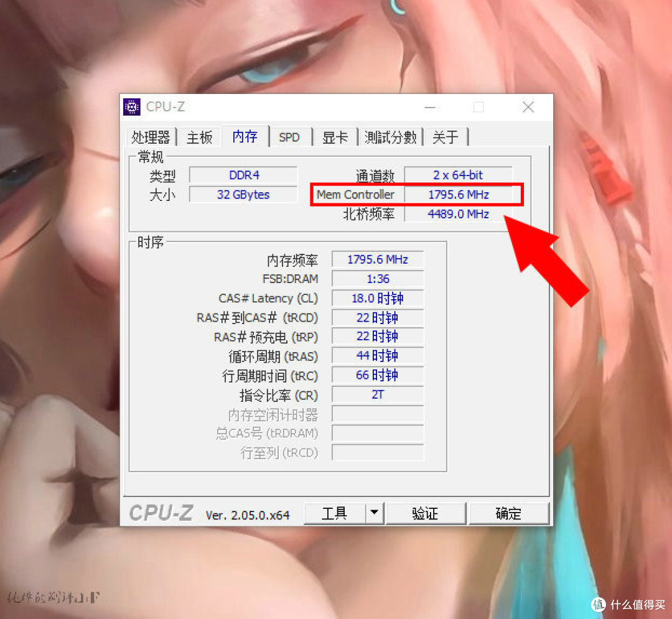The image size is (672, 619).
Task: Click the tRAS 44 时钟 value
Action: coord(378,356)
